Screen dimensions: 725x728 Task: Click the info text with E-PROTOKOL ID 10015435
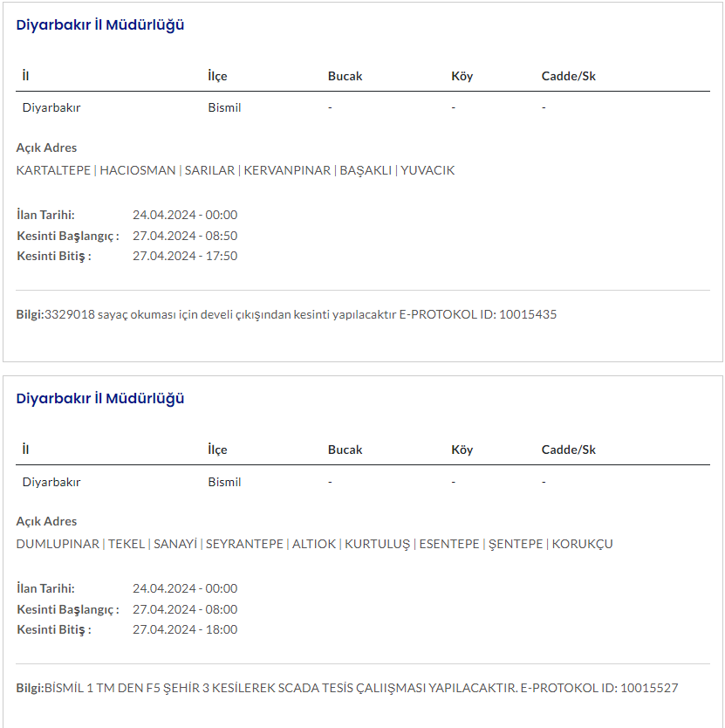click(286, 314)
